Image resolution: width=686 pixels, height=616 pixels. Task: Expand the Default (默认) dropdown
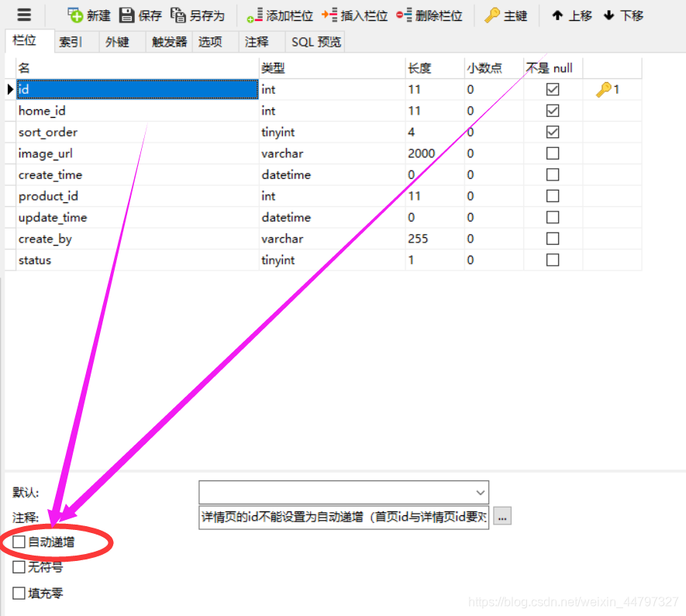coord(480,493)
